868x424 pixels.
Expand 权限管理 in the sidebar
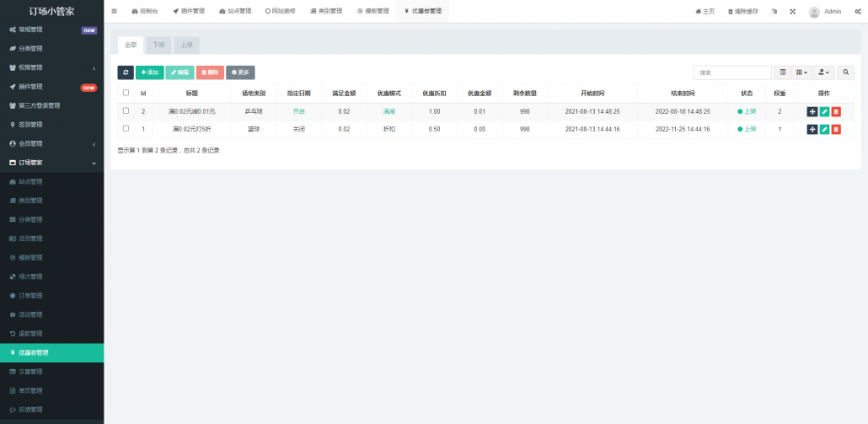click(51, 67)
